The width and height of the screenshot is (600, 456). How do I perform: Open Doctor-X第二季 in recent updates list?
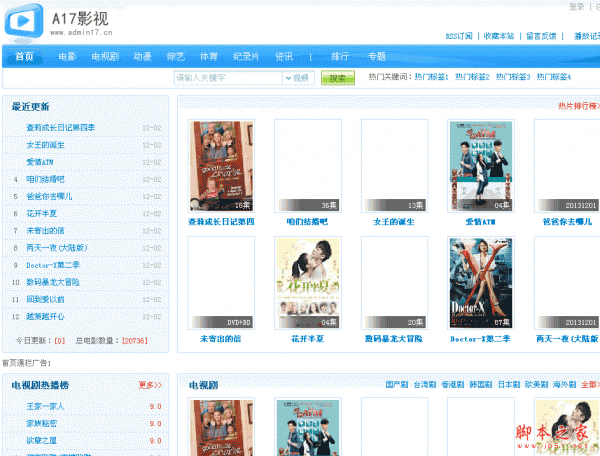[x=53, y=265]
